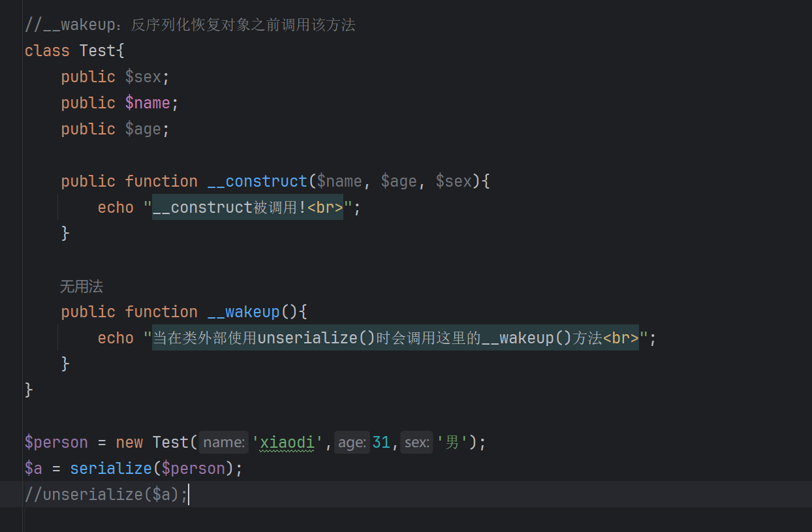The width and height of the screenshot is (812, 532).
Task: Click the number 31 argument
Action: pyautogui.click(x=381, y=443)
